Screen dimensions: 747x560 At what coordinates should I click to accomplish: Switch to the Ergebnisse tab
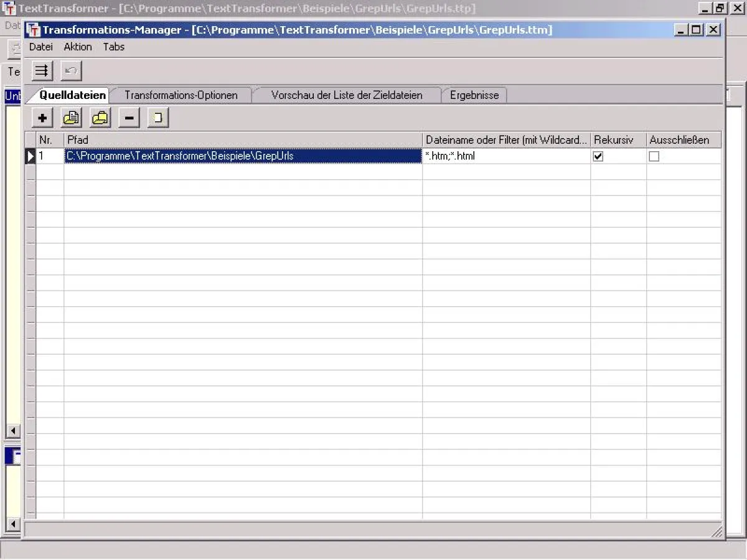click(474, 95)
